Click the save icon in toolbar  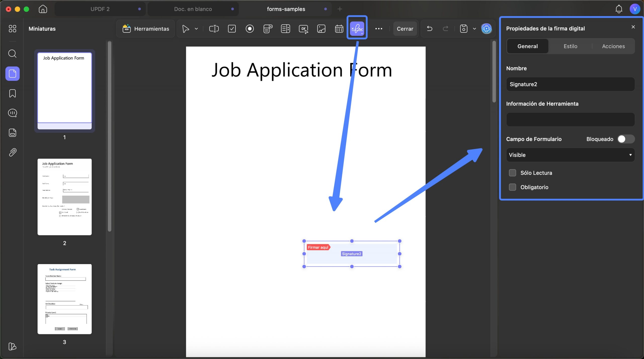pos(464,29)
